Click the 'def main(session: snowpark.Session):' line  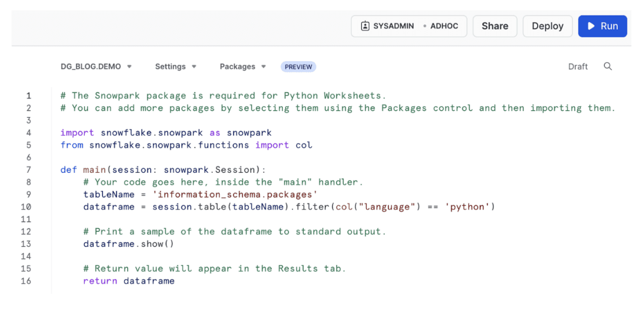163,170
